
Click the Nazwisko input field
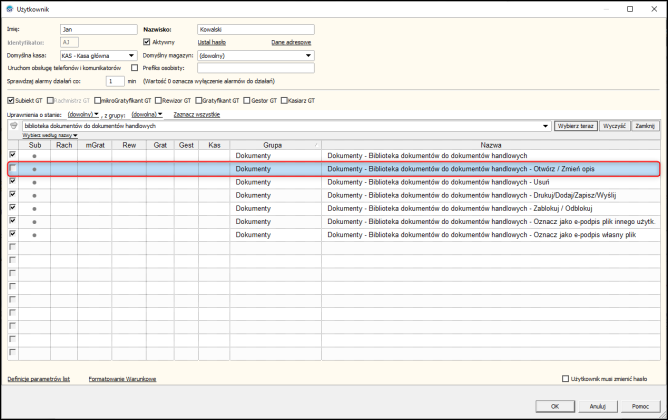[256, 29]
